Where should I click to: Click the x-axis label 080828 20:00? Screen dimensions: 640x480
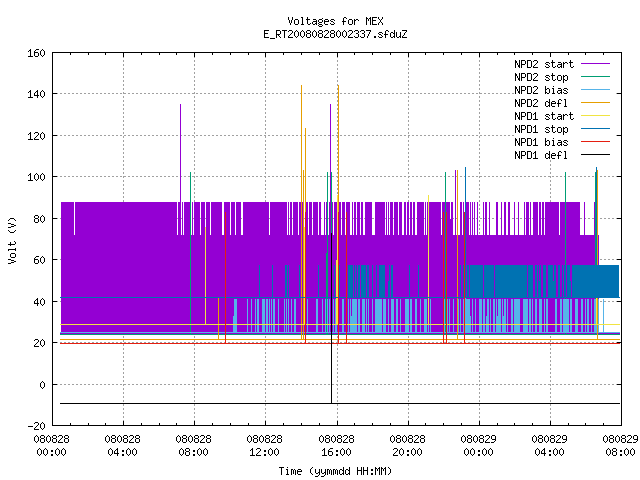(407, 446)
